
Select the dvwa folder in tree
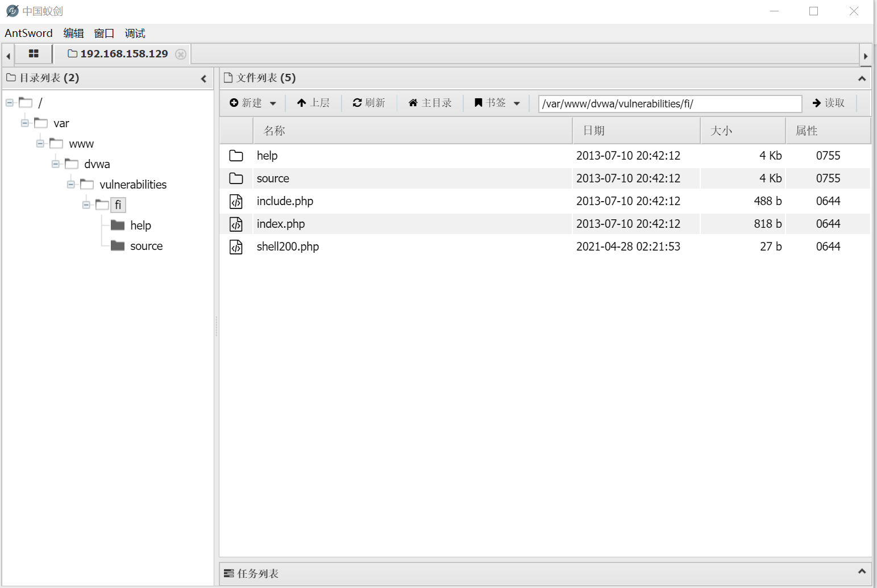coord(97,164)
